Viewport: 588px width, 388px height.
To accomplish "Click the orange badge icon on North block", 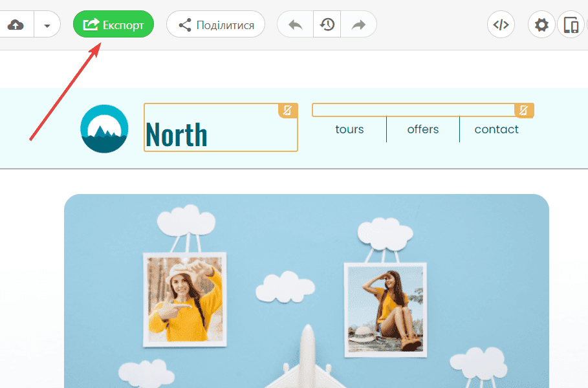I will 288,110.
